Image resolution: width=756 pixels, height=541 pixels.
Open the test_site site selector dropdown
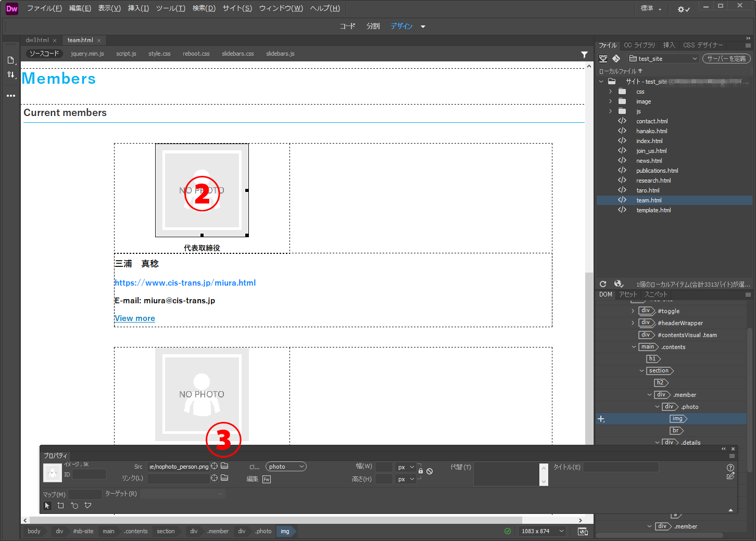coord(662,59)
